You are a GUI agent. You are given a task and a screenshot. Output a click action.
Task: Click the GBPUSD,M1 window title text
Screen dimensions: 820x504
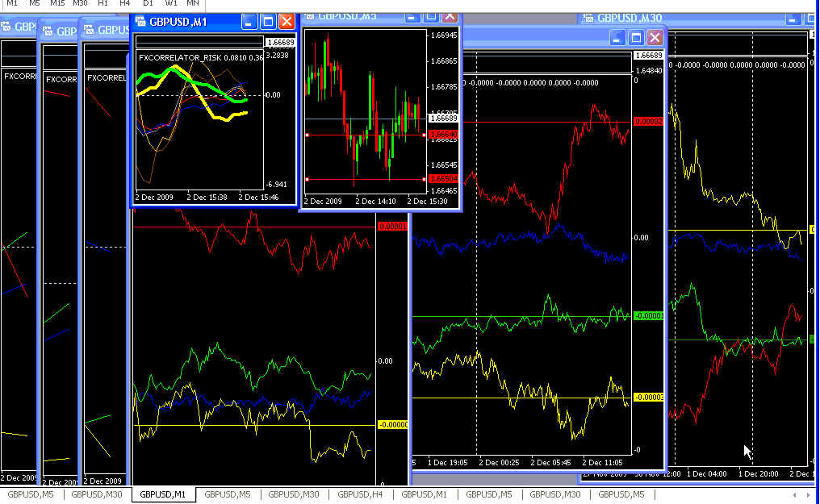[178, 22]
